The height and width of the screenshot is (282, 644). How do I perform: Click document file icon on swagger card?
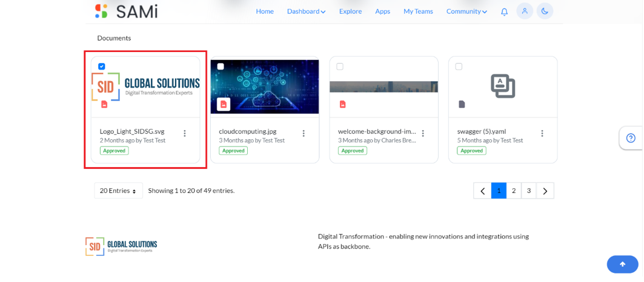[x=462, y=104]
